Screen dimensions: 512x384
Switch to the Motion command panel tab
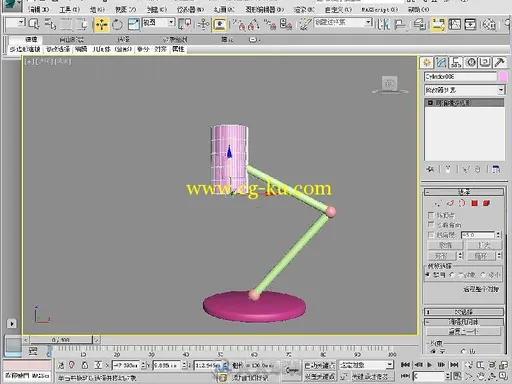point(471,63)
